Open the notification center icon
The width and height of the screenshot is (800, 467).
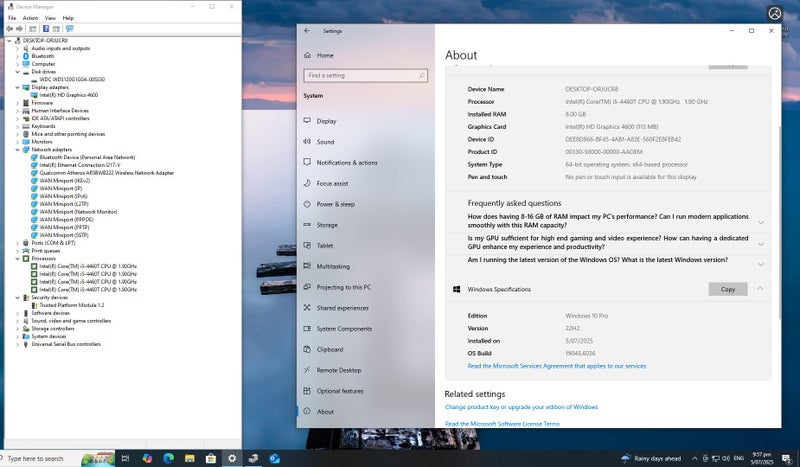[786, 458]
